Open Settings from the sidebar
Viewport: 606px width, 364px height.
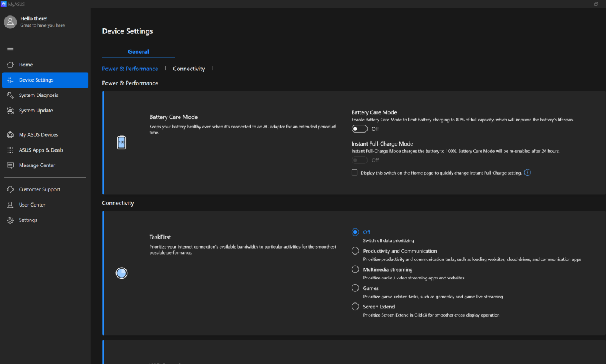pos(28,220)
